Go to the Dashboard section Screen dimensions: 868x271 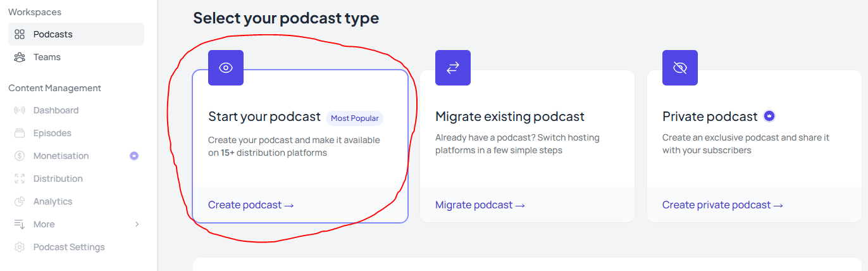[x=76, y=110]
